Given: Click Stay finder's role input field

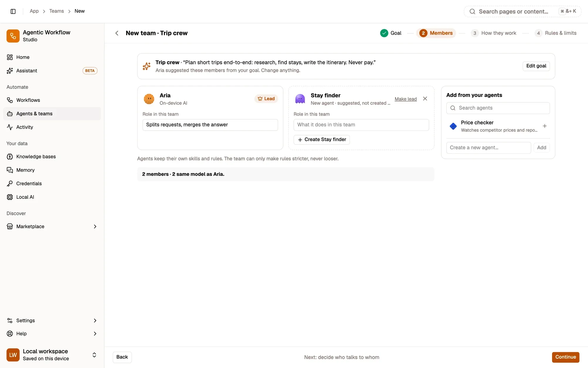Looking at the screenshot, I should click(361, 125).
